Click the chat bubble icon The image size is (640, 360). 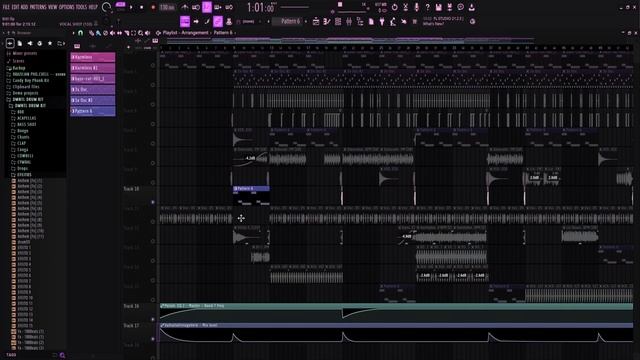tap(460, 7)
